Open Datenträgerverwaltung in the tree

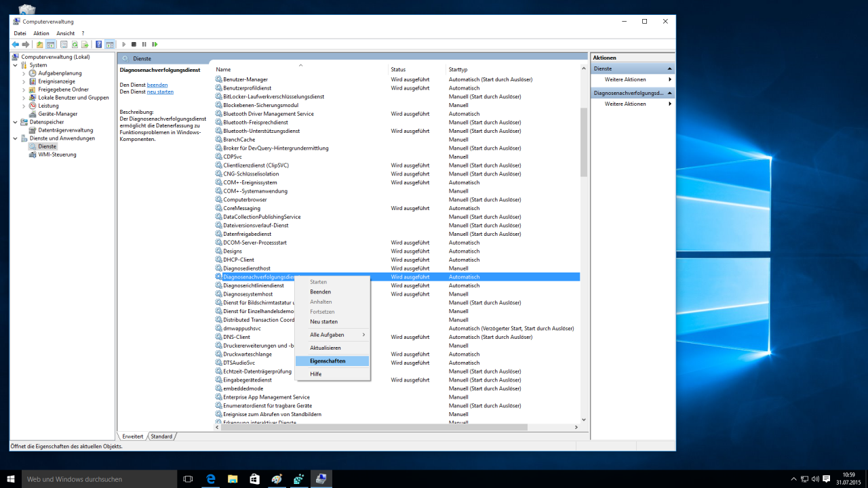point(66,130)
